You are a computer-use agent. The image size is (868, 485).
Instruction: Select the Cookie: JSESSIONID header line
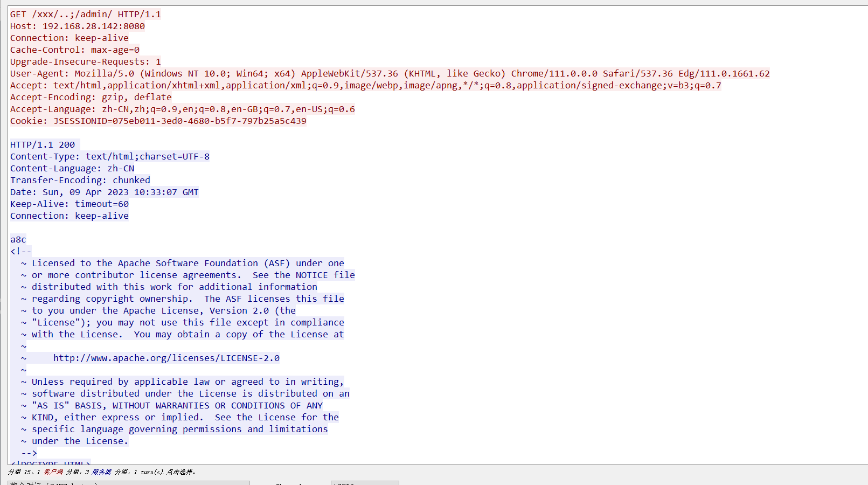(x=158, y=121)
